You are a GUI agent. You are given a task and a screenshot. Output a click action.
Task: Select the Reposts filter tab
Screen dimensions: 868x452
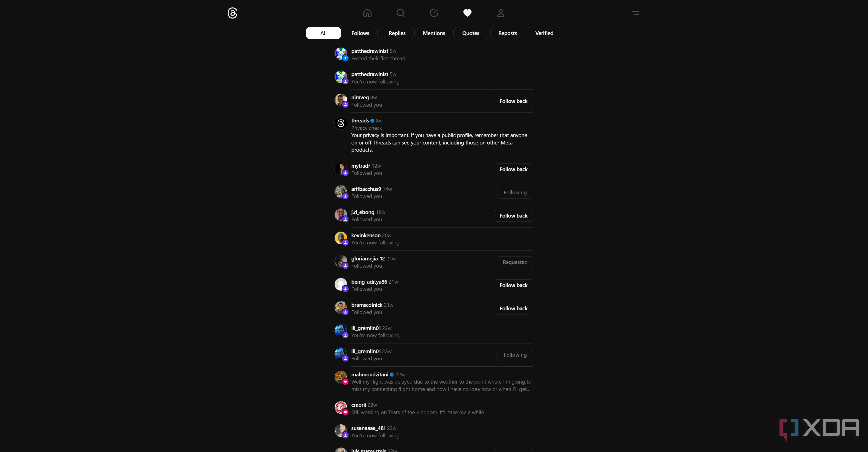tap(507, 33)
